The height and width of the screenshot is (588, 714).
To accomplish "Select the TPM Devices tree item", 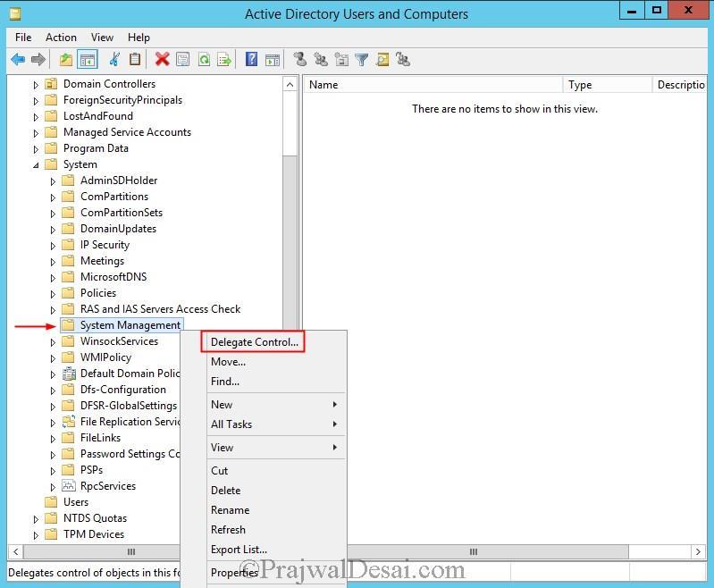I will tap(93, 534).
